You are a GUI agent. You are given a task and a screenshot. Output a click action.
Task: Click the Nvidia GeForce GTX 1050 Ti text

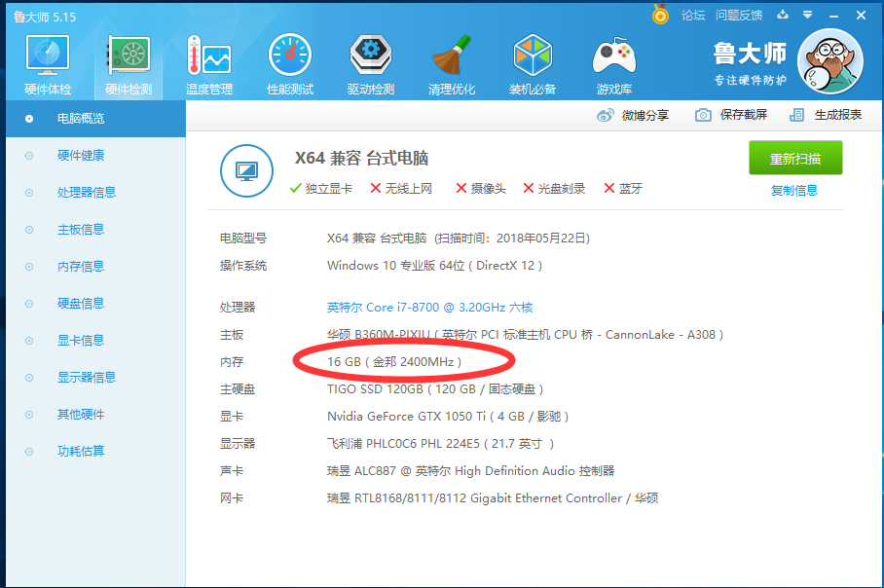pyautogui.click(x=448, y=417)
